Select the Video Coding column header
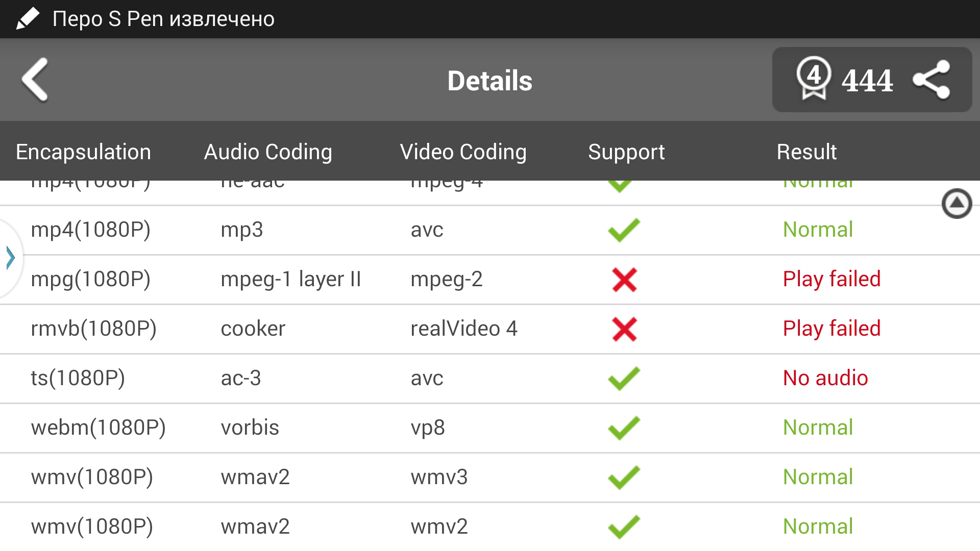 click(463, 152)
